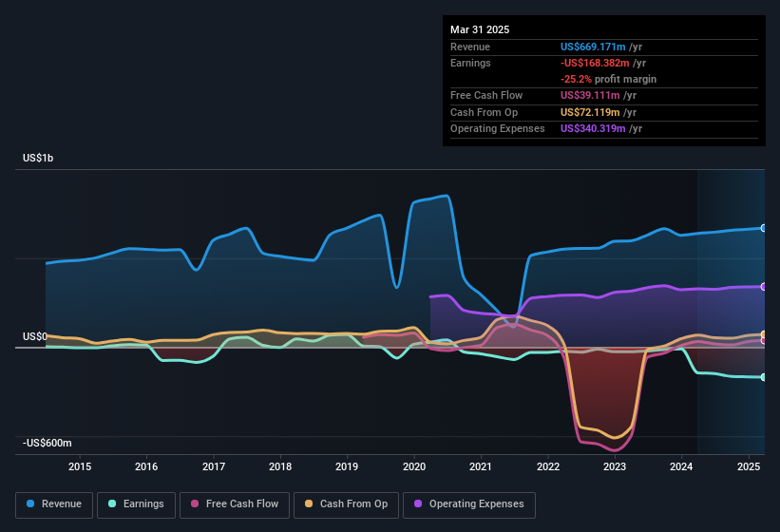Click the Earnings row label in tooltip

pos(470,63)
